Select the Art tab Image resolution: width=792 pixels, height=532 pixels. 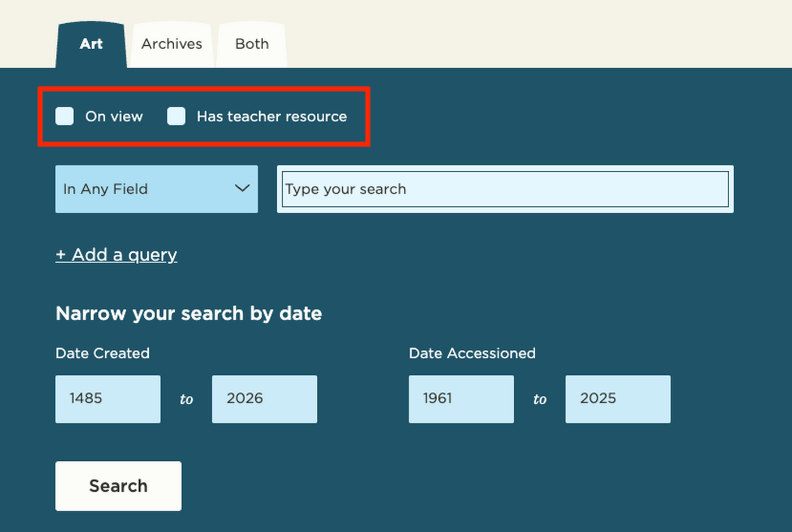tap(91, 44)
